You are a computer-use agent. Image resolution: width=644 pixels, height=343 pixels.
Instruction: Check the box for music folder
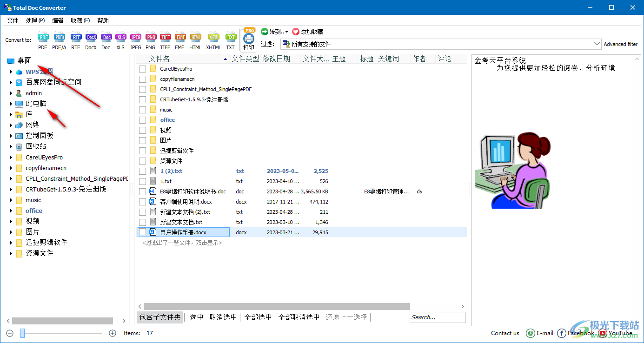coord(143,110)
